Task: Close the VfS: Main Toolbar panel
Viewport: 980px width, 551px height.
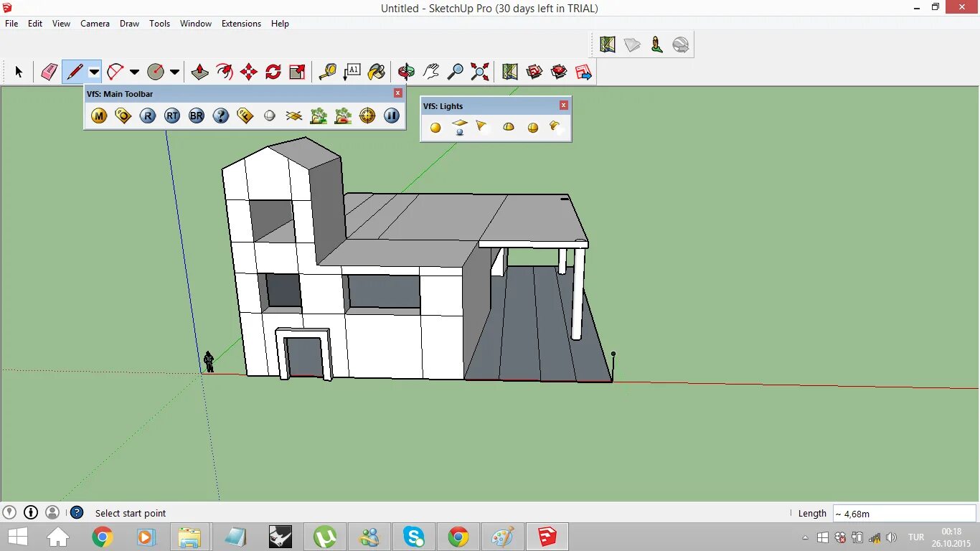Action: pyautogui.click(x=398, y=93)
